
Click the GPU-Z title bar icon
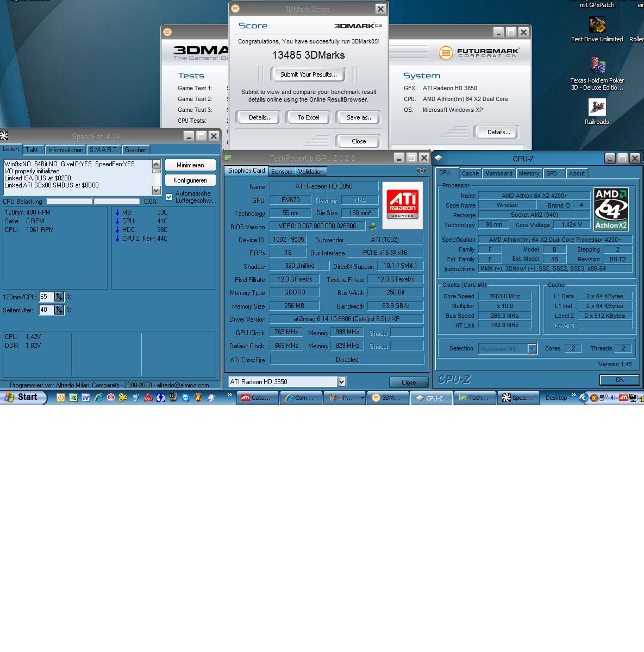click(228, 158)
